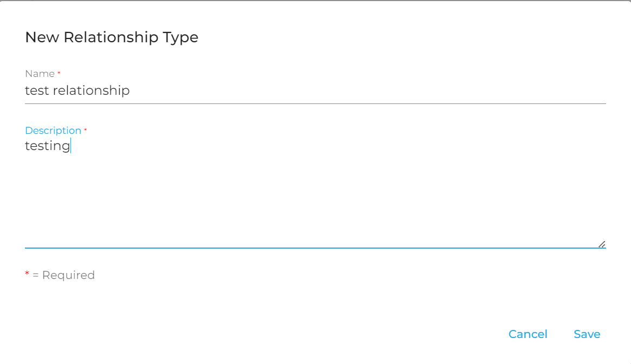Screen dimensions: 631x364
Task: Click the '= Required' legend text
Action: (x=63, y=275)
